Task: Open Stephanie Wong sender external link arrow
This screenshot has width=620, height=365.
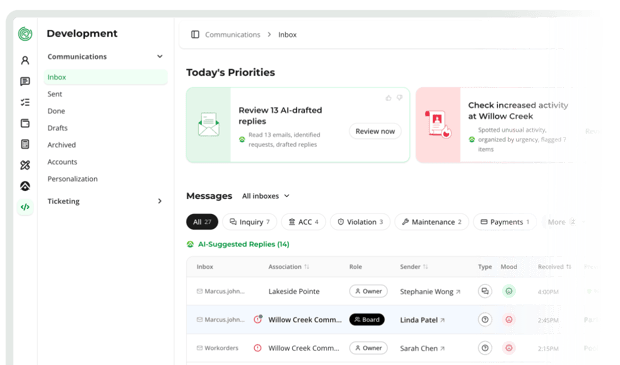Action: [x=458, y=292]
